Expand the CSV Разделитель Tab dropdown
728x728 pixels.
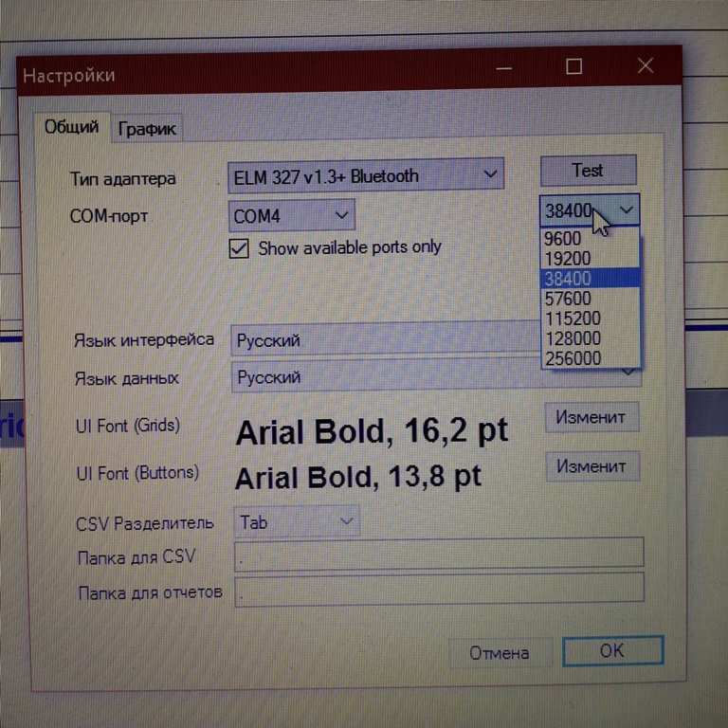point(296,521)
